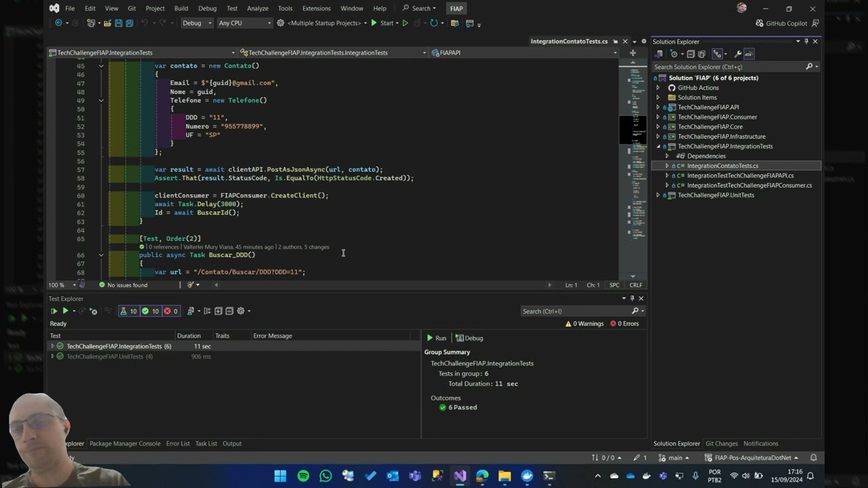868x488 pixels.
Task: Switch to the Git Changes tab
Action: point(722,444)
